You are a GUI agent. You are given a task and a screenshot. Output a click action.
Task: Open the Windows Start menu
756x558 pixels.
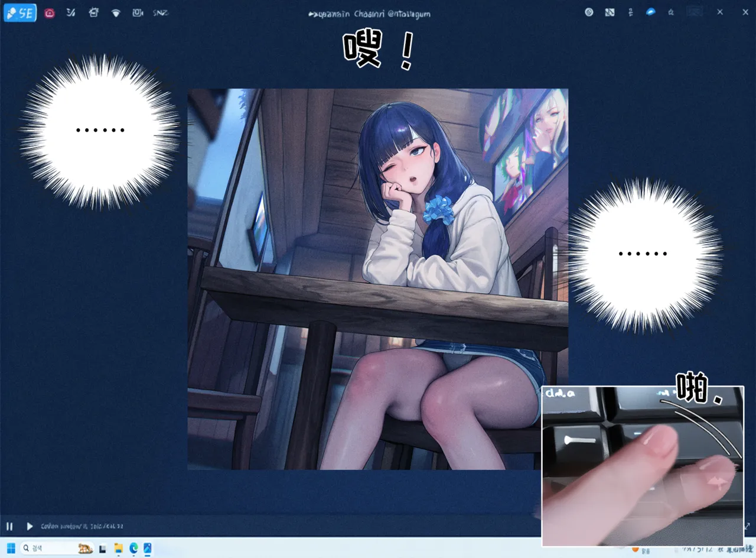point(11,549)
